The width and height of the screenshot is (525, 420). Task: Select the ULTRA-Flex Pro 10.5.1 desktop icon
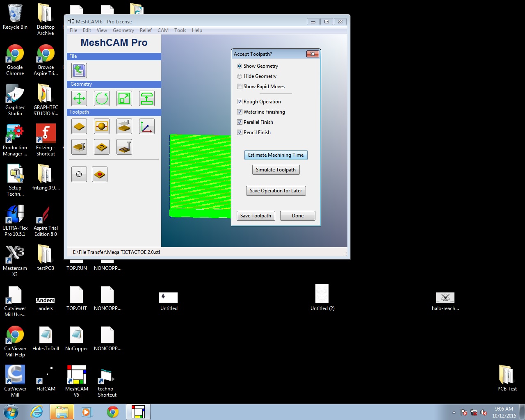(x=15, y=221)
